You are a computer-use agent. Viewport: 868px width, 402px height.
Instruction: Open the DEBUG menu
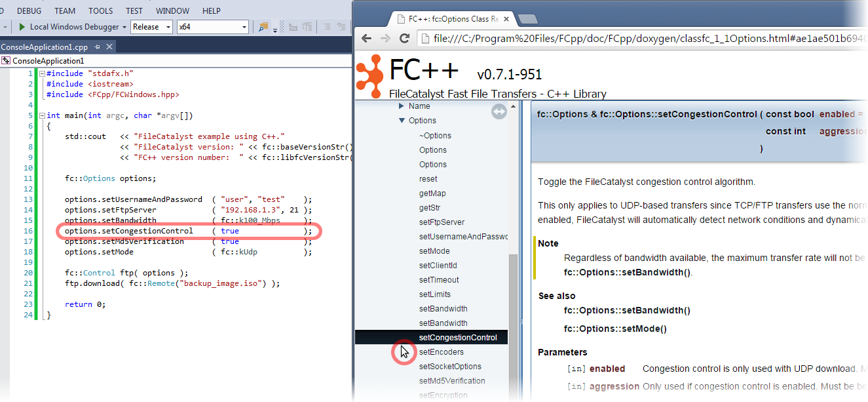(x=29, y=10)
